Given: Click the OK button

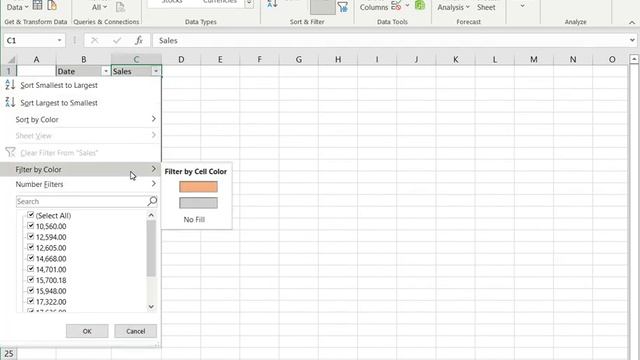Looking at the screenshot, I should [x=87, y=331].
